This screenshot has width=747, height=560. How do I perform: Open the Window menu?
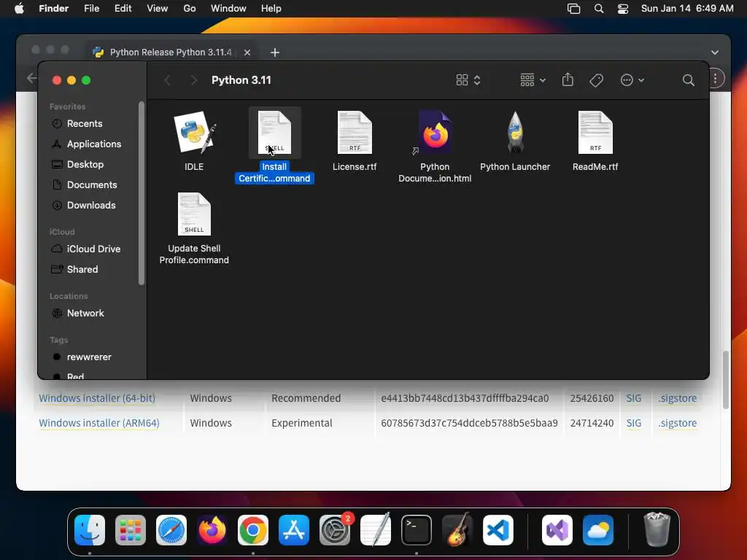pos(228,9)
